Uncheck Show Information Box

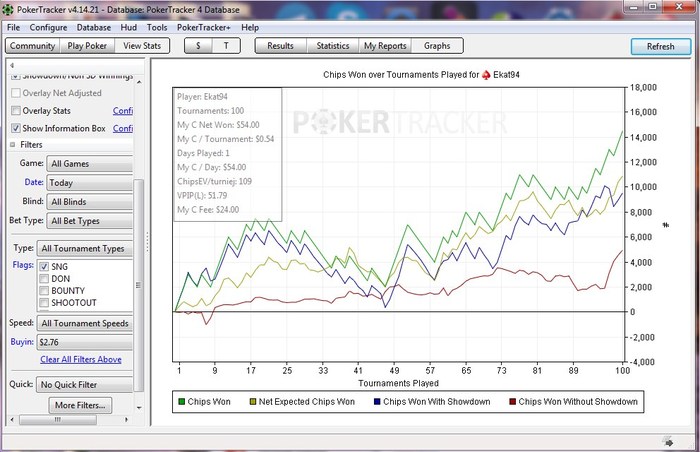click(x=16, y=128)
